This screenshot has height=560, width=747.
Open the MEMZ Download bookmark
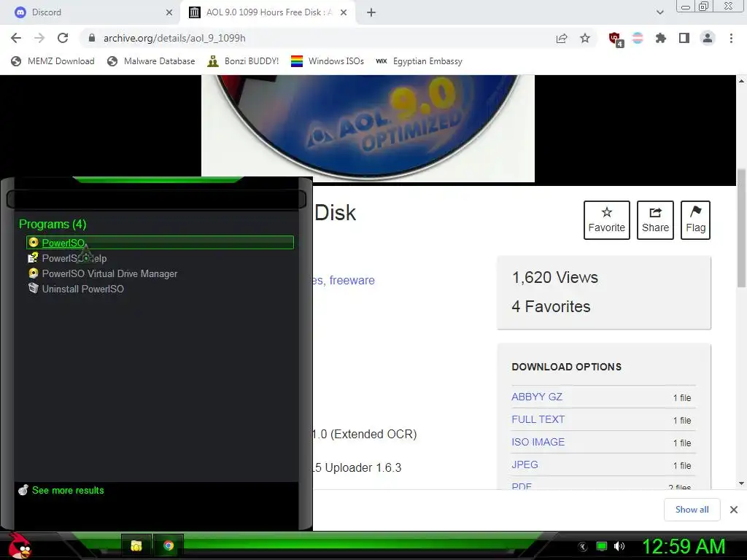53,61
